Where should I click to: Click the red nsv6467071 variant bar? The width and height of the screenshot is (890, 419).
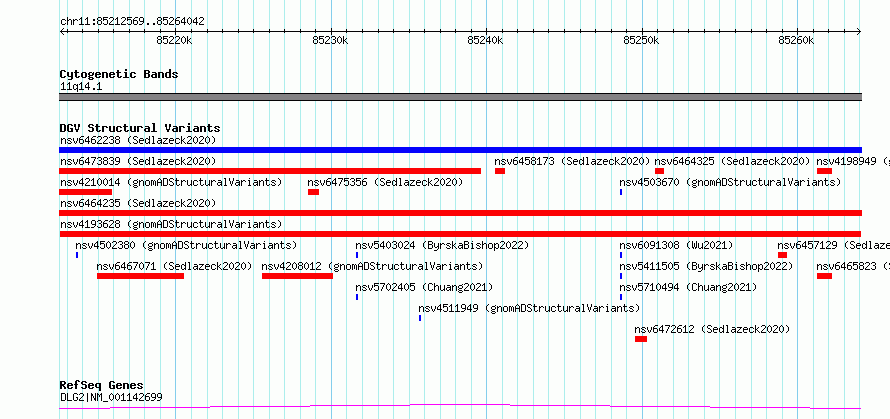(140, 276)
